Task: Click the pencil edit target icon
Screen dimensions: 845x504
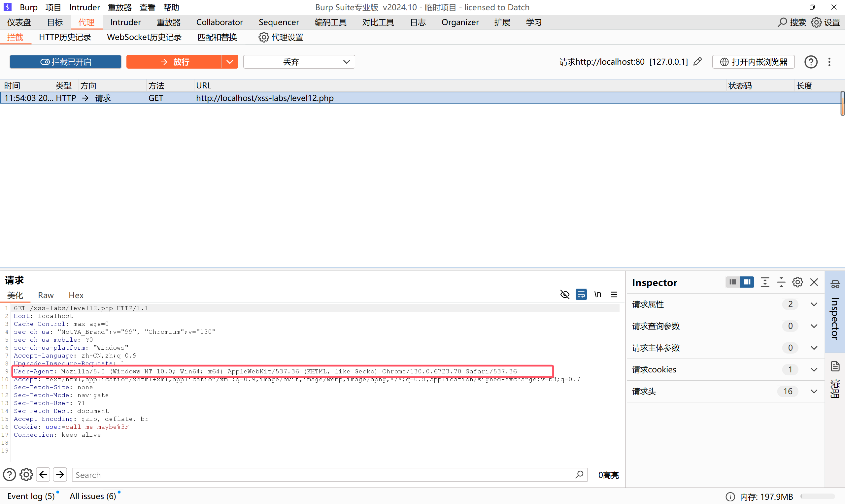Action: [x=697, y=61]
